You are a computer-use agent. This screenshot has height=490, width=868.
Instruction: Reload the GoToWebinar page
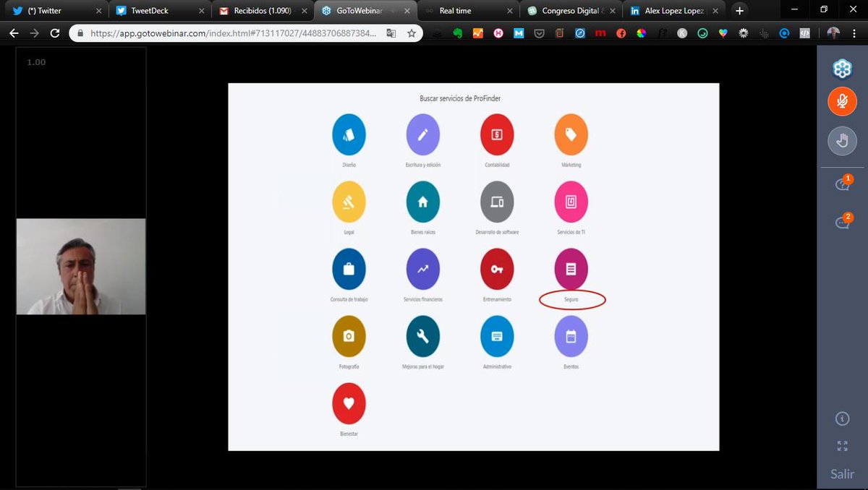click(x=55, y=33)
